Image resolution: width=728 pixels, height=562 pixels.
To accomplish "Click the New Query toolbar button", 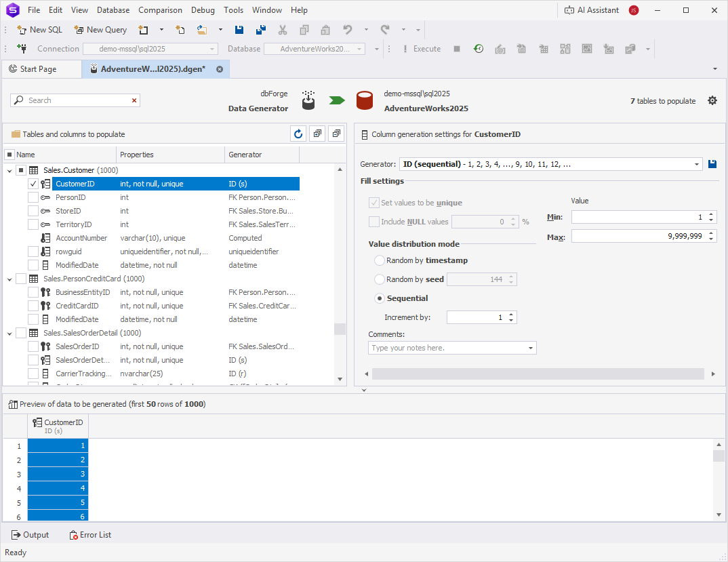I will [x=100, y=30].
